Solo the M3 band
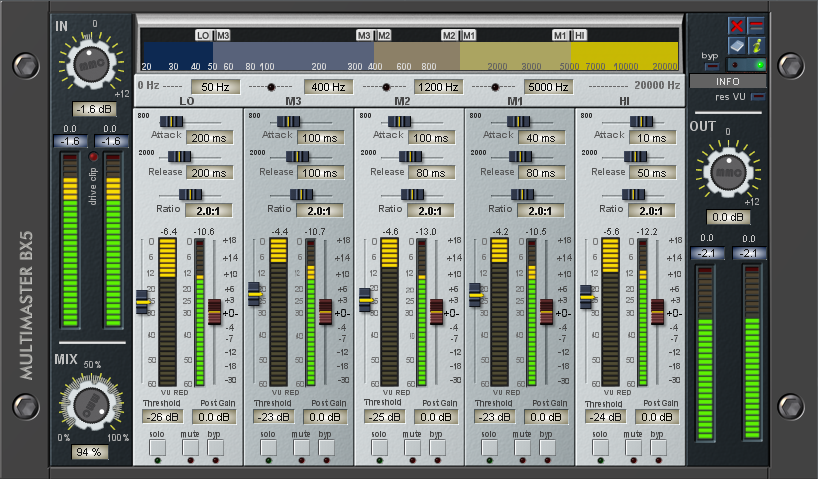Viewport: 818px width, 479px height. tap(269, 447)
